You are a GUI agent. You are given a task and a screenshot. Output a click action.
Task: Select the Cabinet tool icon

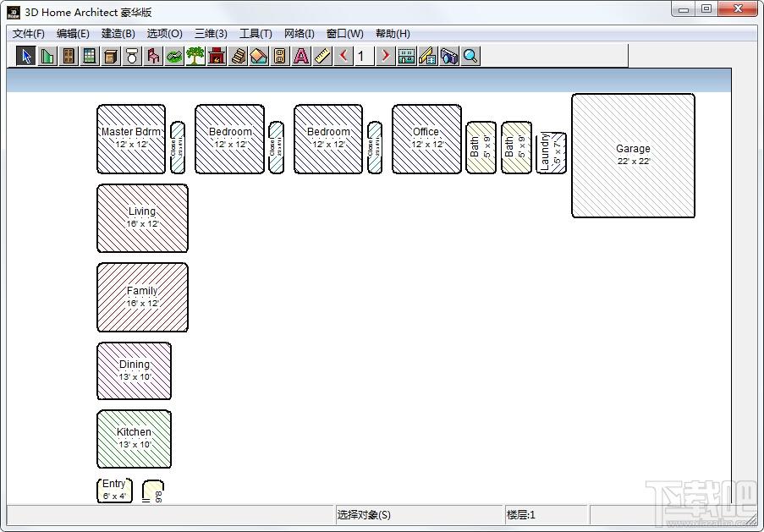(x=111, y=56)
